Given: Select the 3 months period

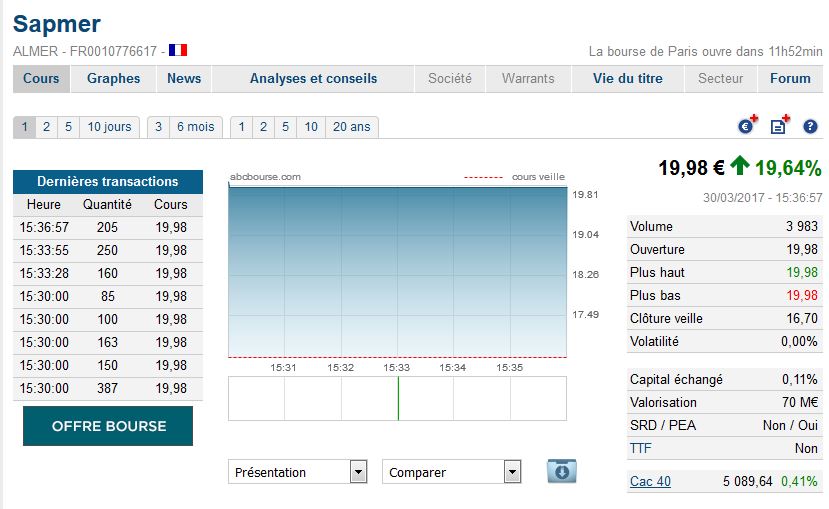Looking at the screenshot, I should pos(158,127).
